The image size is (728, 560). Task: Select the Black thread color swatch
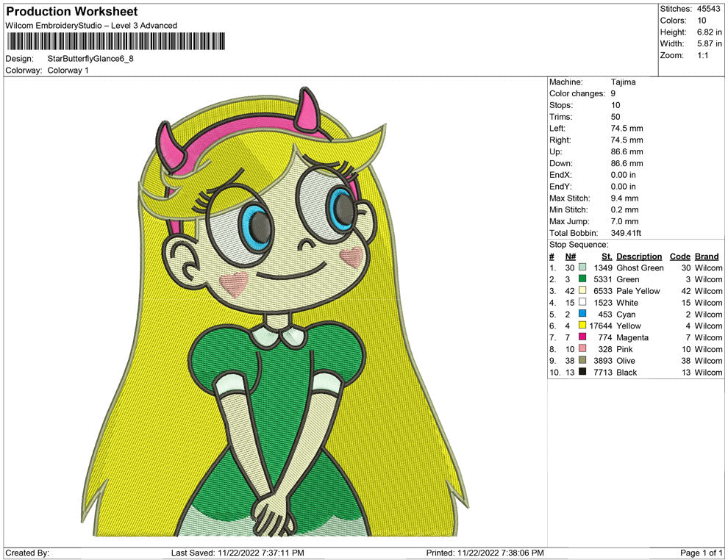point(582,372)
